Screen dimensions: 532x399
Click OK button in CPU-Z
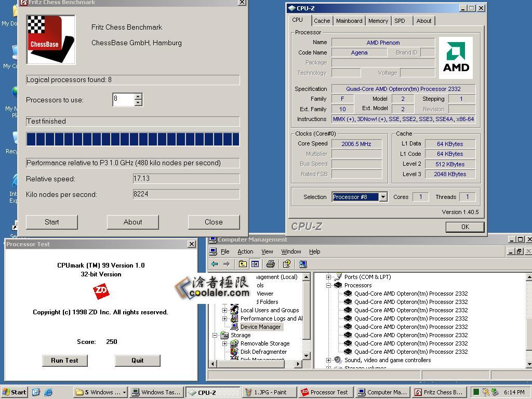[465, 227]
